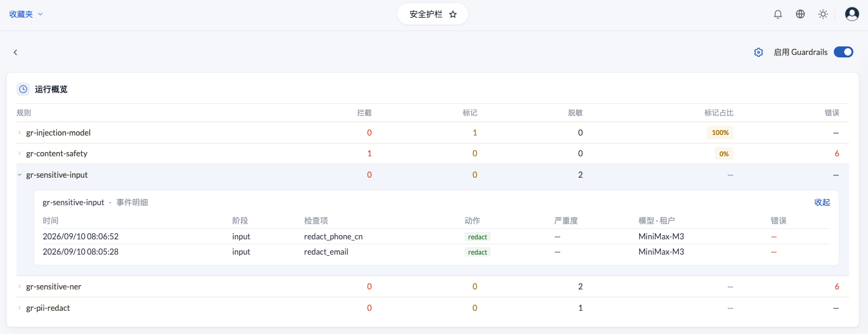This screenshot has width=868, height=334.
Task: Click the 规则 column header
Action: pyautogui.click(x=24, y=113)
